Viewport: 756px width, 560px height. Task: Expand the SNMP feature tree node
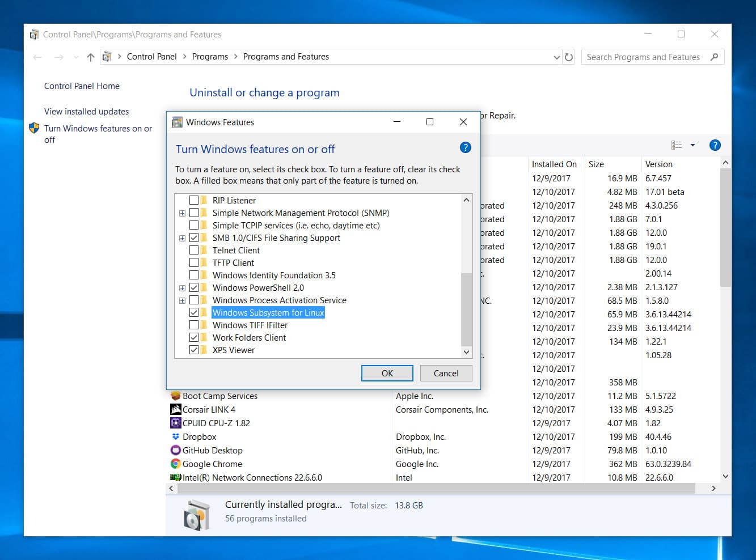point(182,213)
